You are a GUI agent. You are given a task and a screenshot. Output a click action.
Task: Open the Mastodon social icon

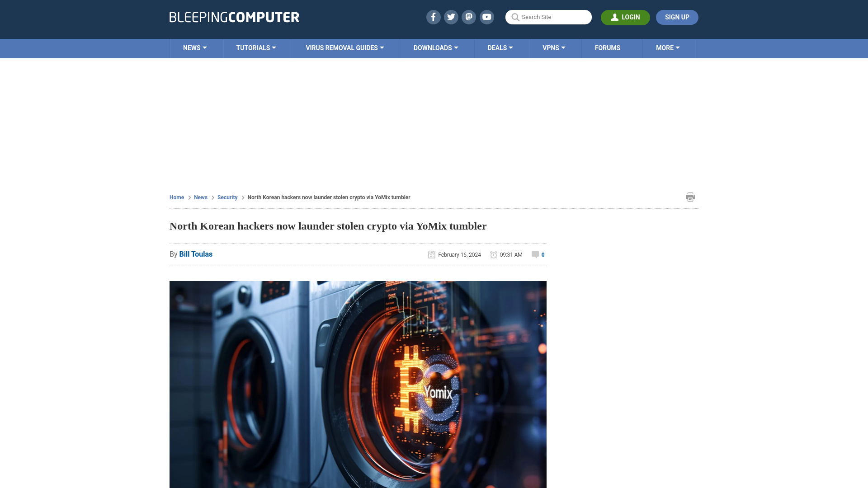(x=469, y=17)
